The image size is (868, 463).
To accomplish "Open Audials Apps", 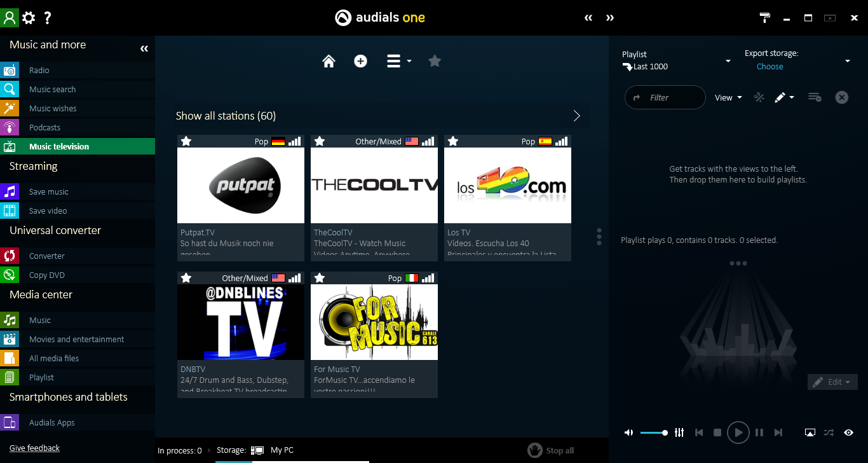I will click(78, 422).
